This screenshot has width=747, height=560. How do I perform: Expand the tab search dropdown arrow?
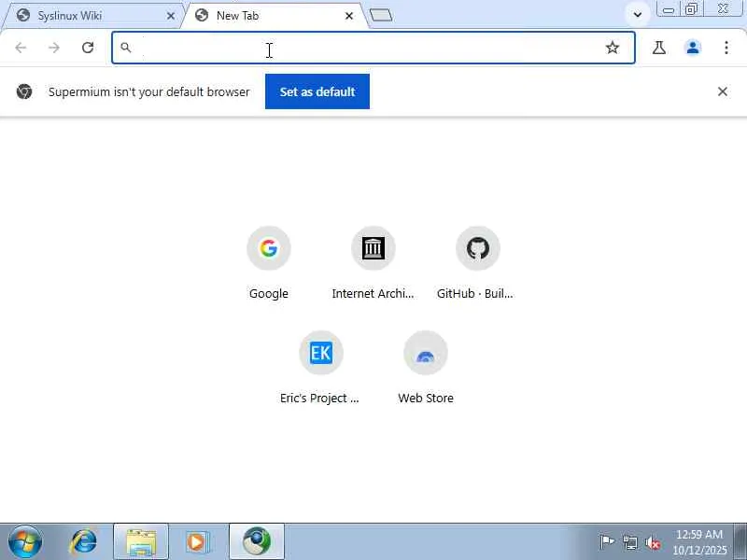(638, 15)
